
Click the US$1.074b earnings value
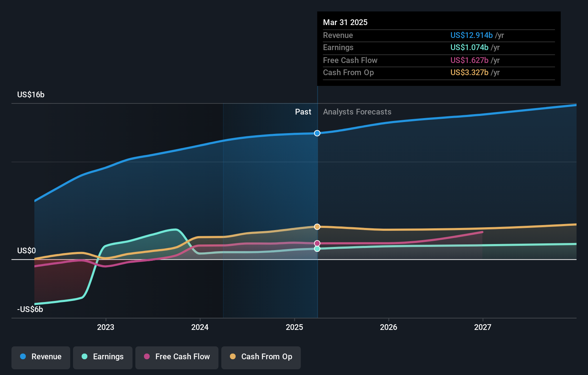point(469,47)
